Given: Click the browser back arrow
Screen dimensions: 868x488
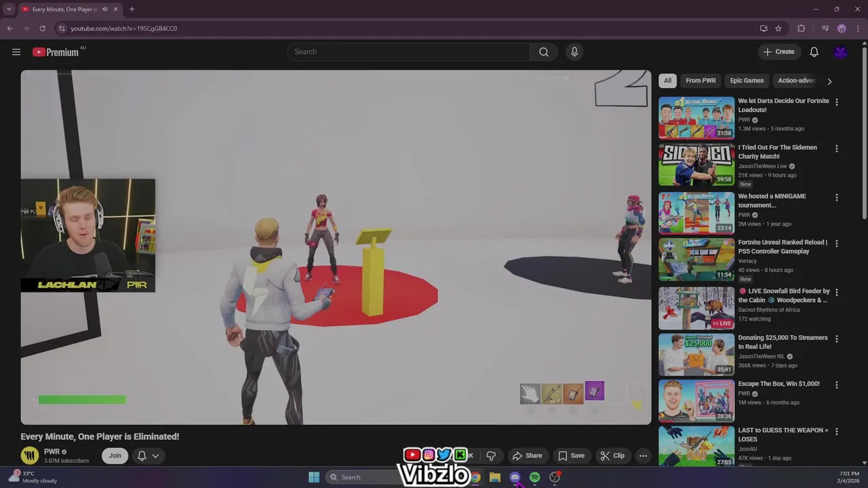Looking at the screenshot, I should click(x=9, y=28).
